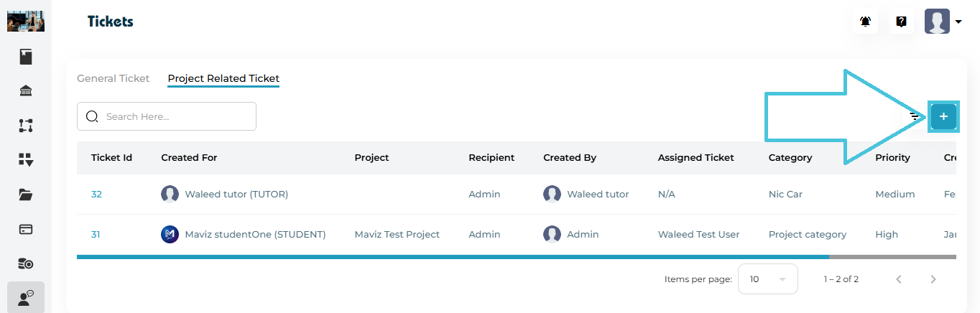Switch to the General Ticket tab
Screen dimensions: 980x313
click(113, 78)
